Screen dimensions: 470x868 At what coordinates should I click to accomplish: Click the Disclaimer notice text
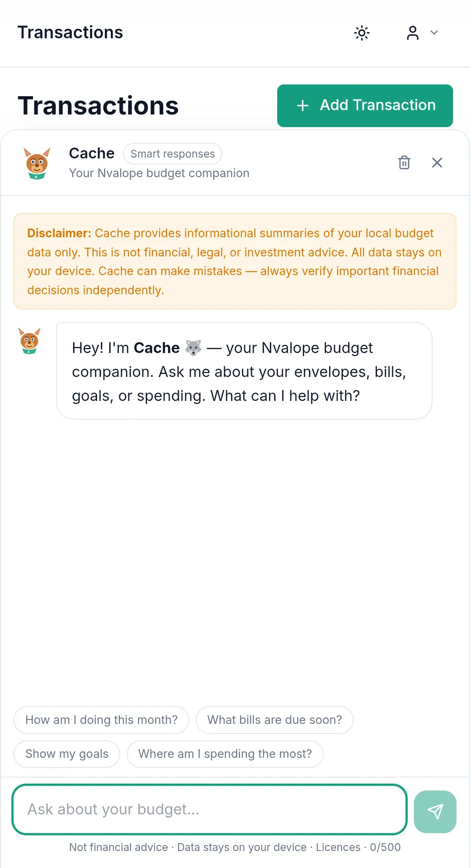click(x=235, y=261)
